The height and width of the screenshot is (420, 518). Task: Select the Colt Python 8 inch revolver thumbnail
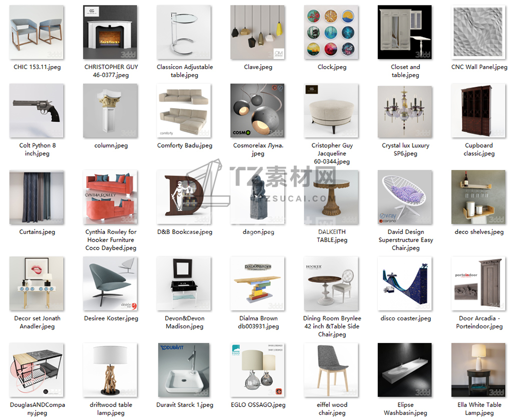(x=37, y=111)
